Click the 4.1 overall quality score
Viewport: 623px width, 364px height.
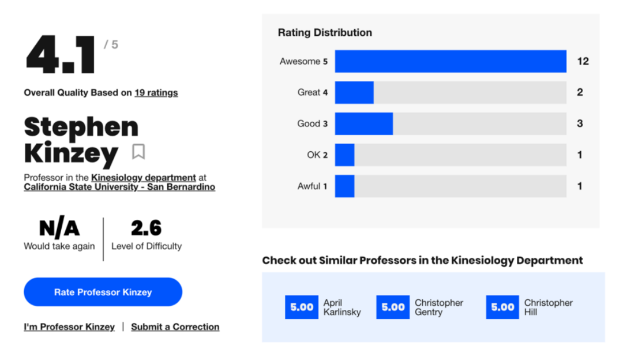(61, 56)
